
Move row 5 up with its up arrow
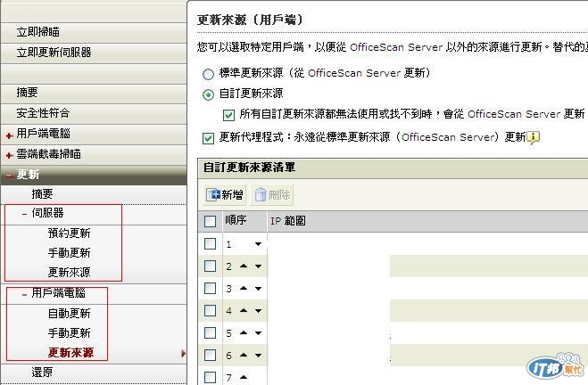[x=244, y=332]
